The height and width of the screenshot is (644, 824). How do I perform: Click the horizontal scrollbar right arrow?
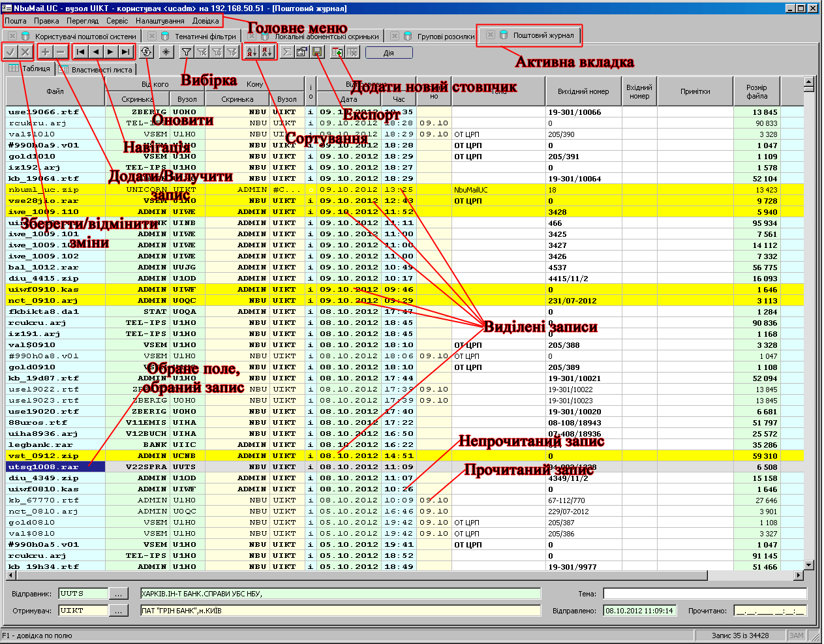point(798,575)
